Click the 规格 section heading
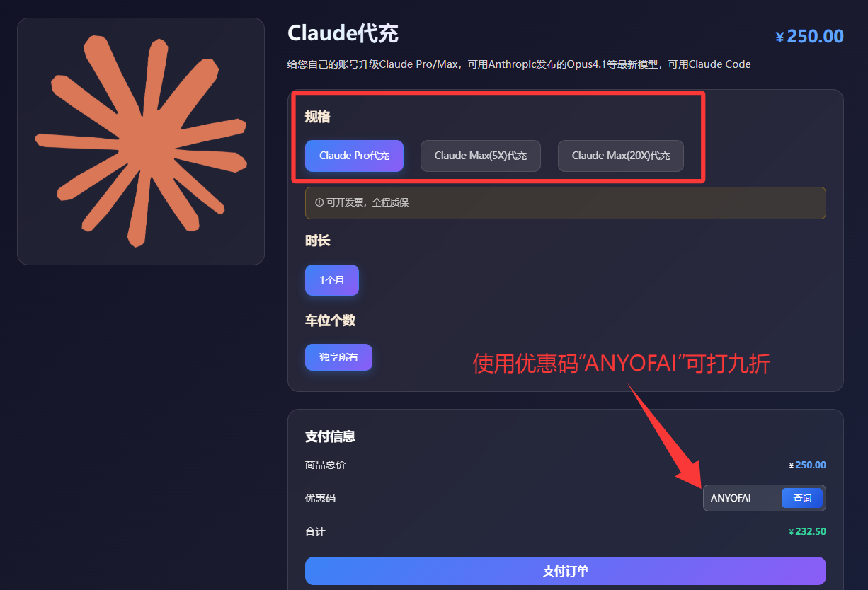 pos(318,117)
